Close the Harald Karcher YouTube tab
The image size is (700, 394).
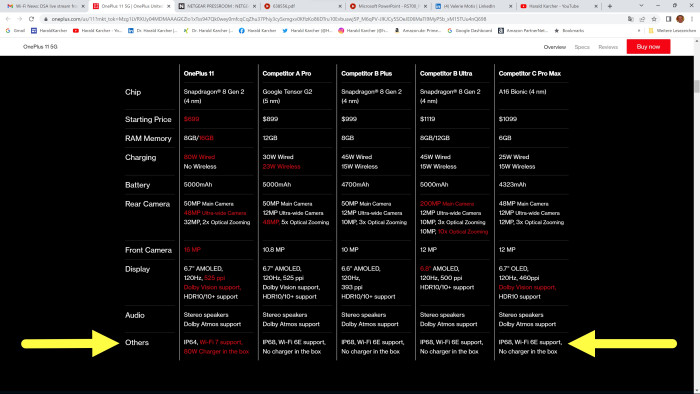pos(596,6)
